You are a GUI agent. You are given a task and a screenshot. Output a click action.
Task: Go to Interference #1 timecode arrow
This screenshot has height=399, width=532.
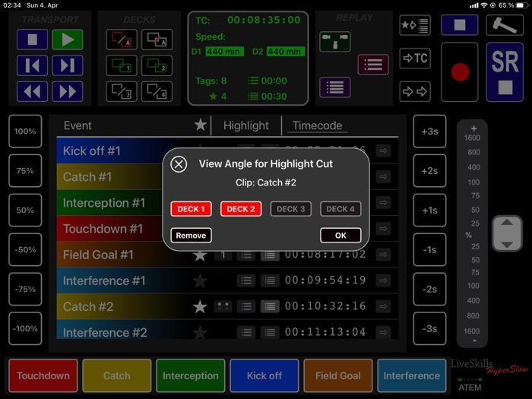[383, 280]
